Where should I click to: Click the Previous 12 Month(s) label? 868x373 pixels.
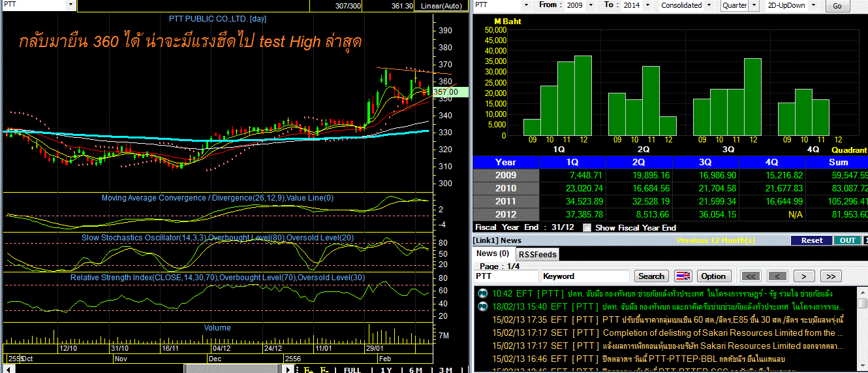click(716, 240)
